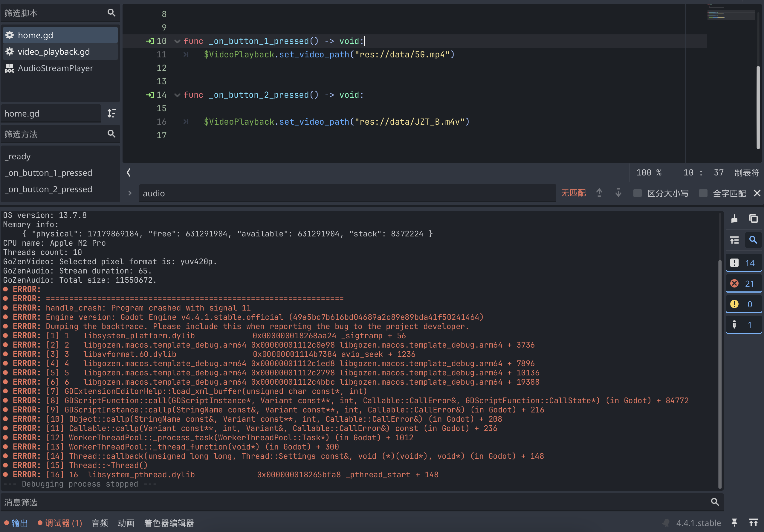764x532 pixels.
Task: Jump to previous search match arrow
Action: tap(599, 193)
